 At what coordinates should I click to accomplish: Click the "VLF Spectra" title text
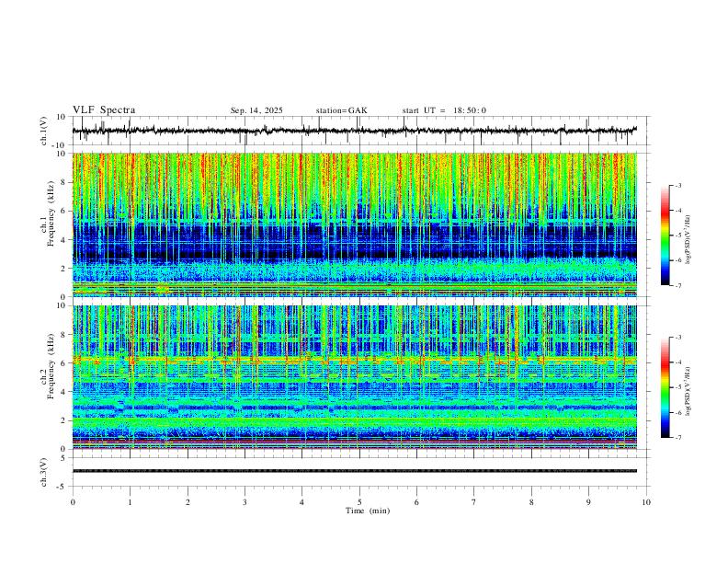pyautogui.click(x=104, y=110)
